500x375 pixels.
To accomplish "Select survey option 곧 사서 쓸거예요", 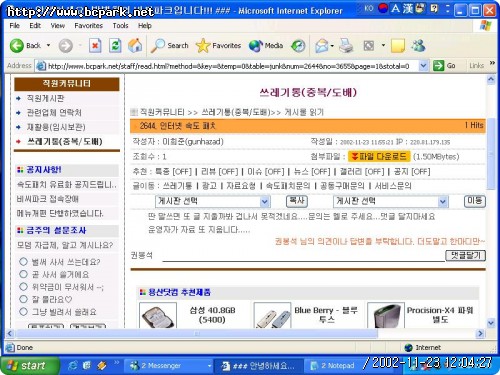I will (23, 274).
